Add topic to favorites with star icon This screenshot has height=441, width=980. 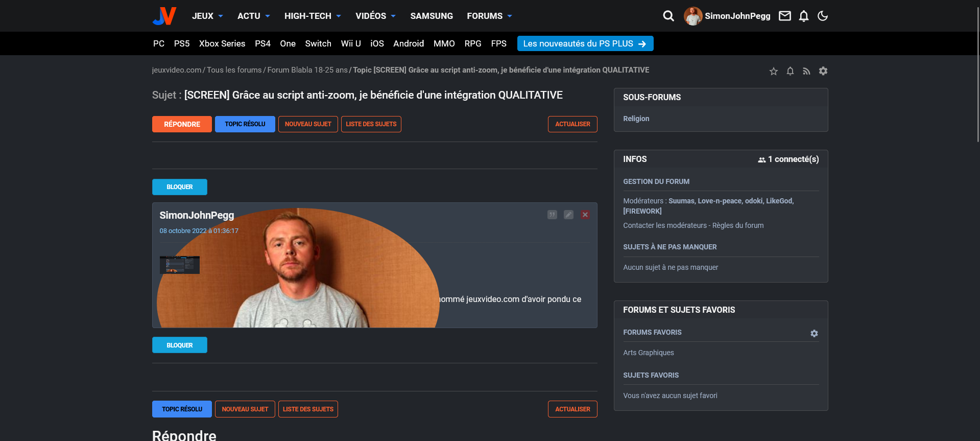pyautogui.click(x=773, y=72)
